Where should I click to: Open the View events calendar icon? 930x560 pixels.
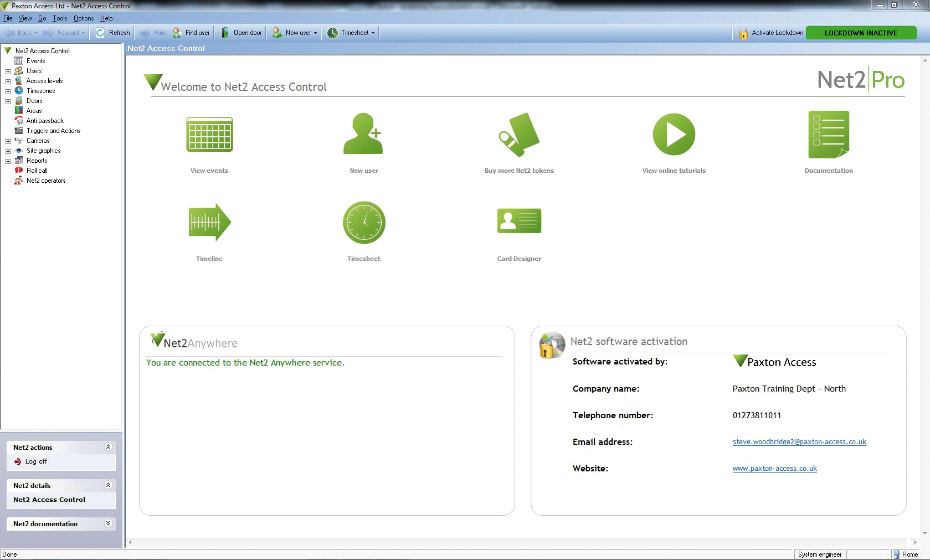(209, 135)
